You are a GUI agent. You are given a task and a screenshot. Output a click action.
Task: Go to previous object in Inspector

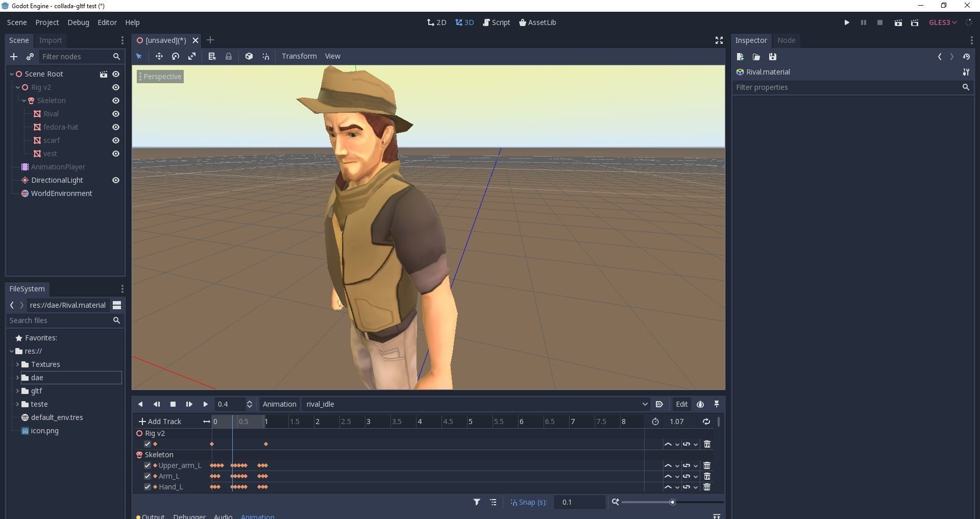(940, 57)
